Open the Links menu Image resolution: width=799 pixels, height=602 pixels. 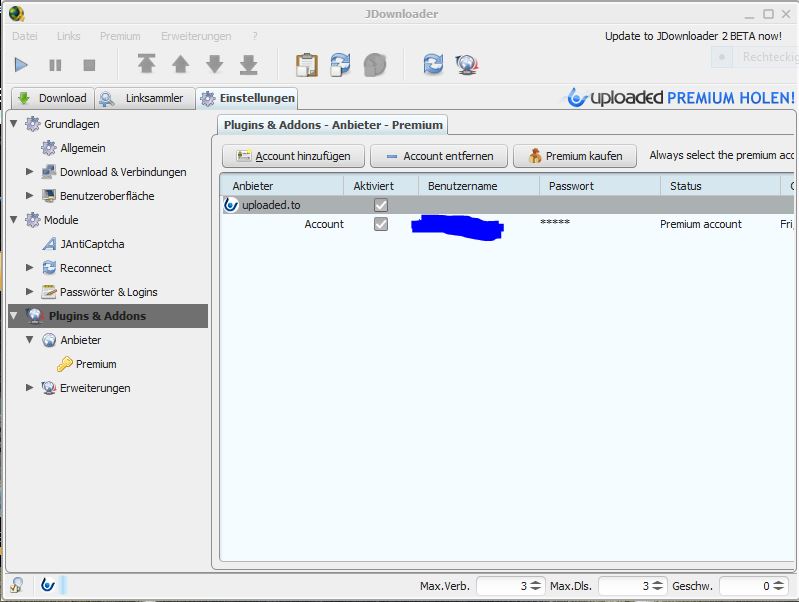(68, 36)
